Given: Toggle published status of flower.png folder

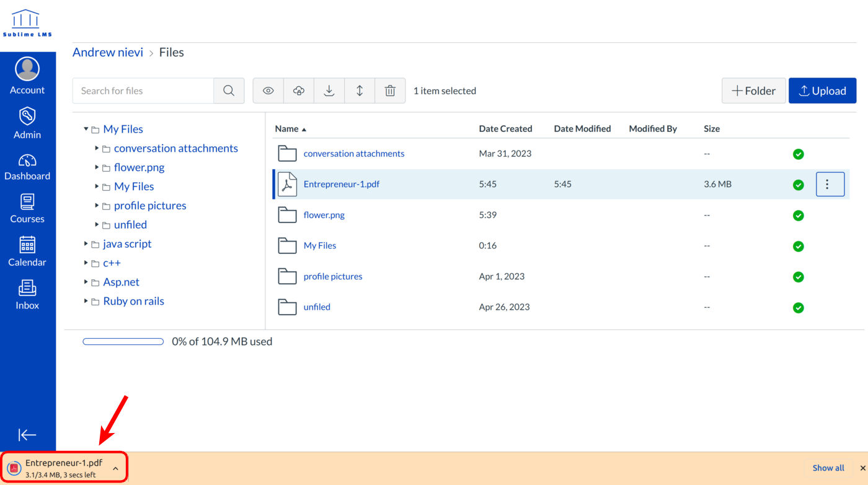Looking at the screenshot, I should click(799, 216).
